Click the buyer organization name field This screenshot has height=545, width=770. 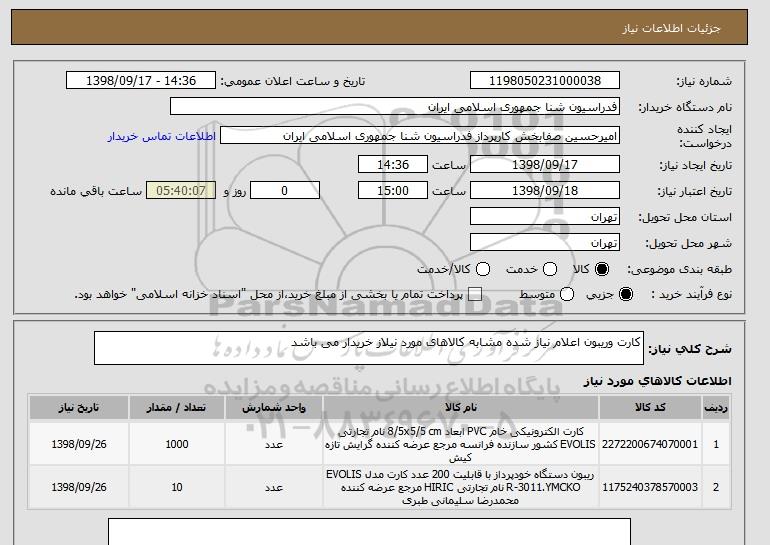pos(395,107)
